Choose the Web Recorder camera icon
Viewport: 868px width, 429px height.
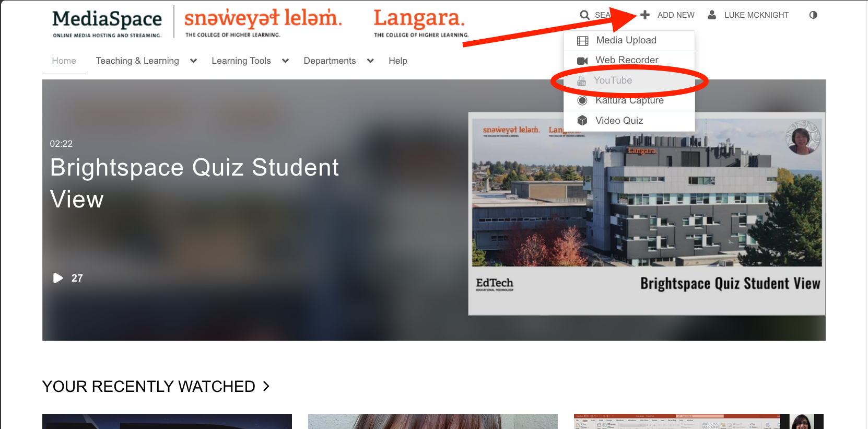point(582,61)
